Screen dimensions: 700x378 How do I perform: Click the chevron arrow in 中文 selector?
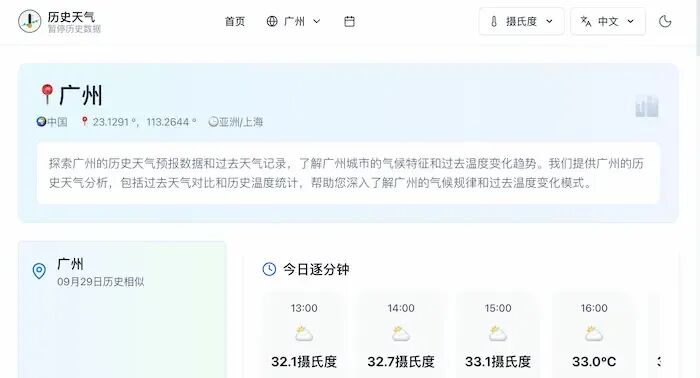point(630,21)
